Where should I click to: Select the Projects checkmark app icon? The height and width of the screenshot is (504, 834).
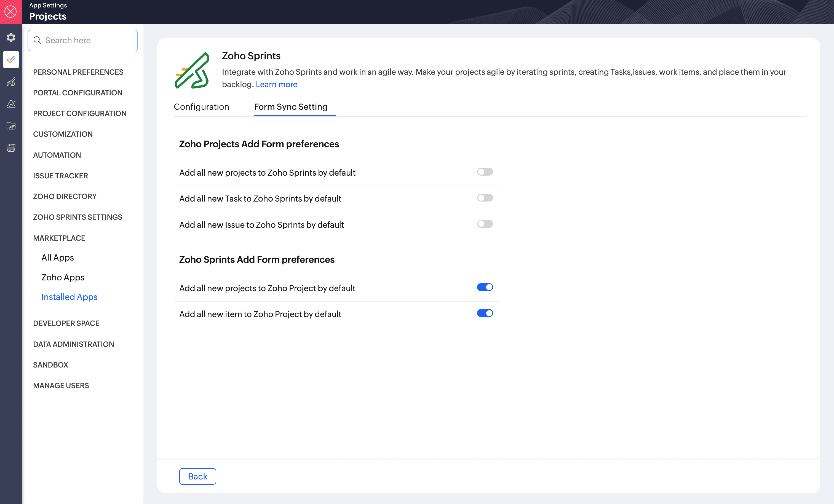point(11,60)
